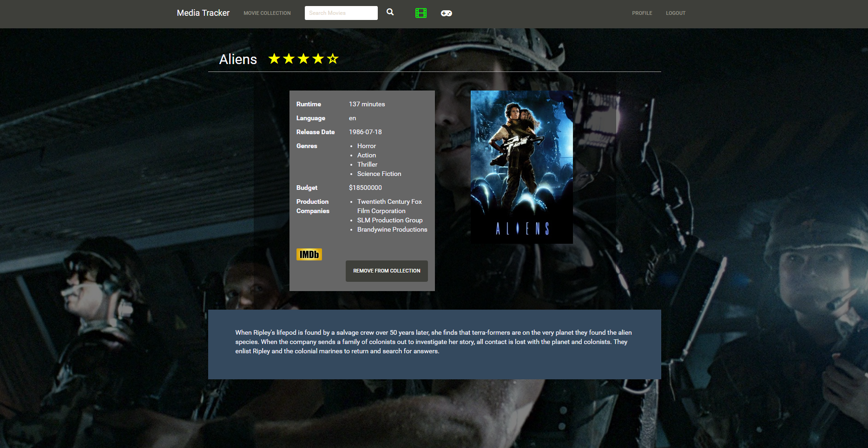868x448 pixels.
Task: Go to Movie Collection
Action: coord(267,13)
